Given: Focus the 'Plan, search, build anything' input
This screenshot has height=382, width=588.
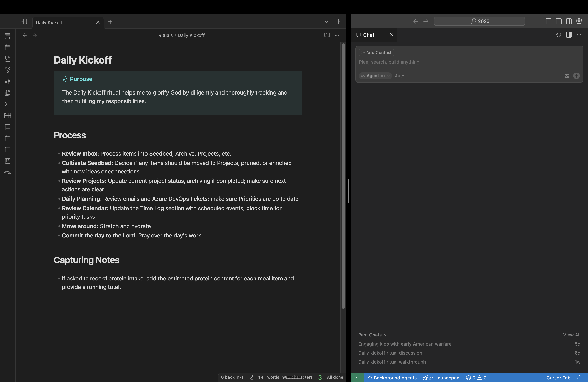Looking at the screenshot, I should [469, 62].
